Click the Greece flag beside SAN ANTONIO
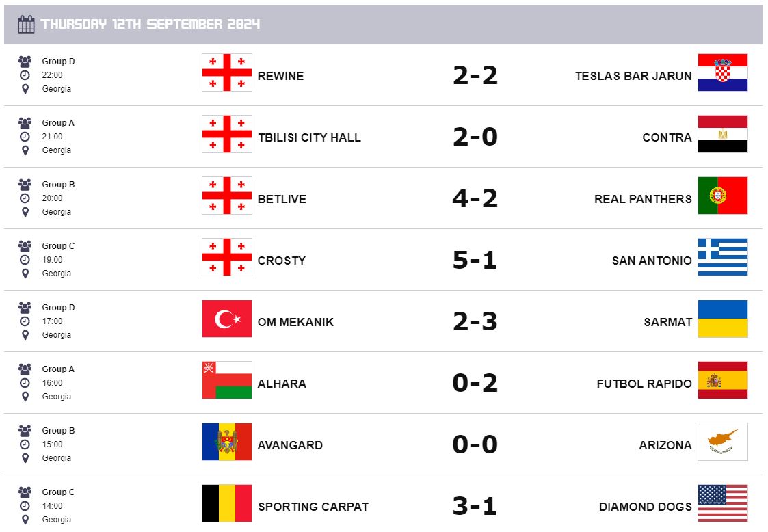This screenshot has width=768, height=532. click(x=722, y=257)
